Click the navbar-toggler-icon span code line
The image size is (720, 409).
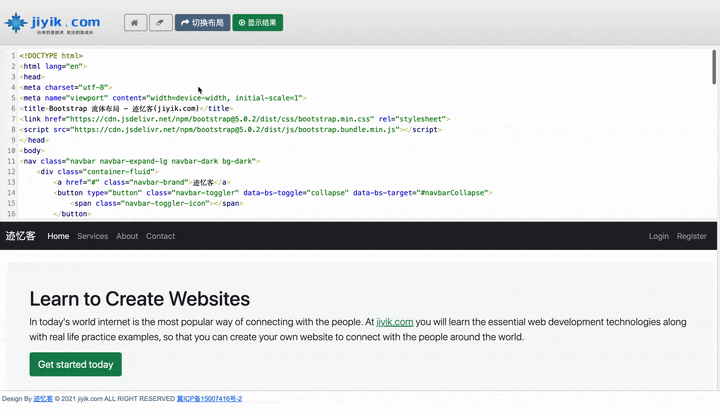tap(157, 203)
